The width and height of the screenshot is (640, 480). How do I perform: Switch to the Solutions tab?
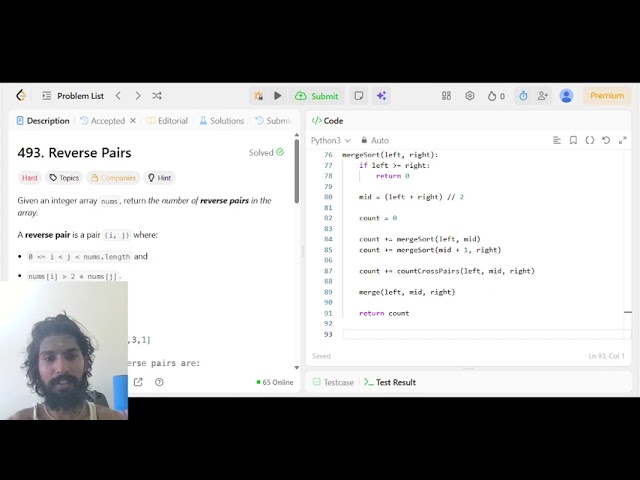click(222, 121)
